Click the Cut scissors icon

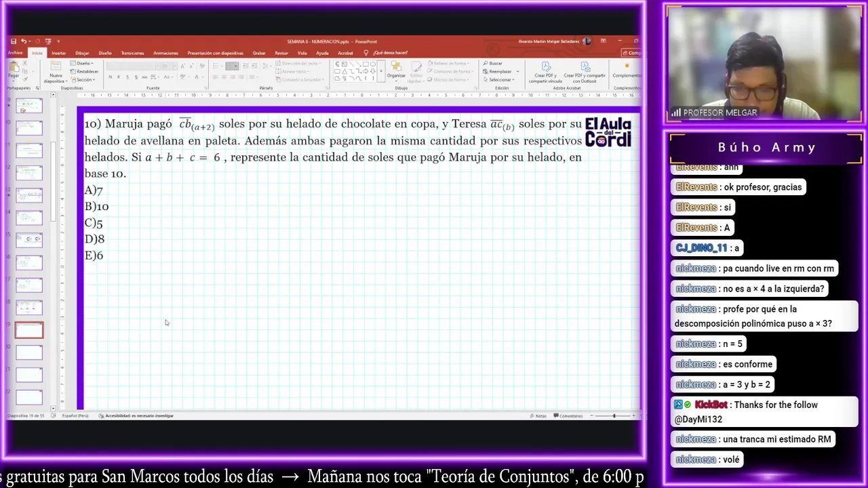[x=25, y=63]
